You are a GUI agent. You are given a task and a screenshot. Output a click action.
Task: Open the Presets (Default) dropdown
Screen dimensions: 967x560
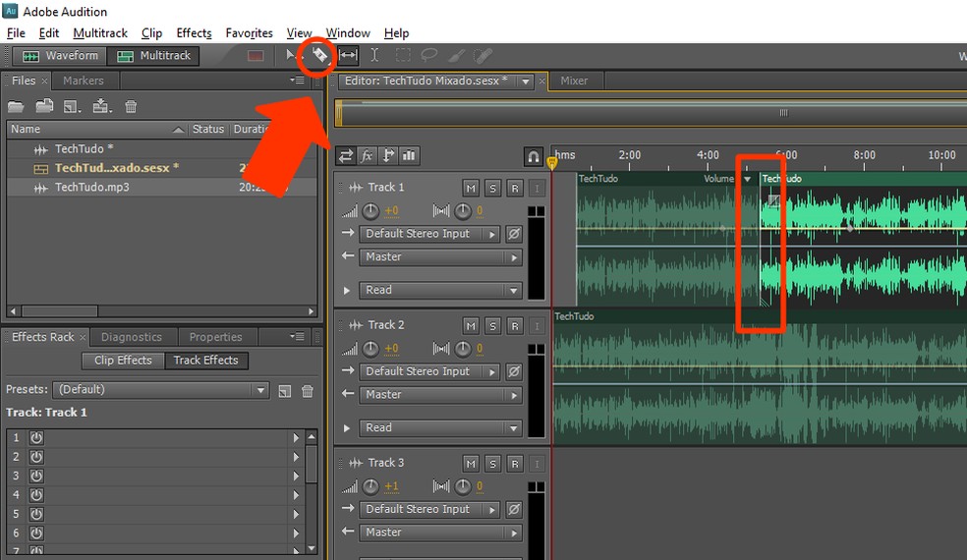(x=160, y=390)
